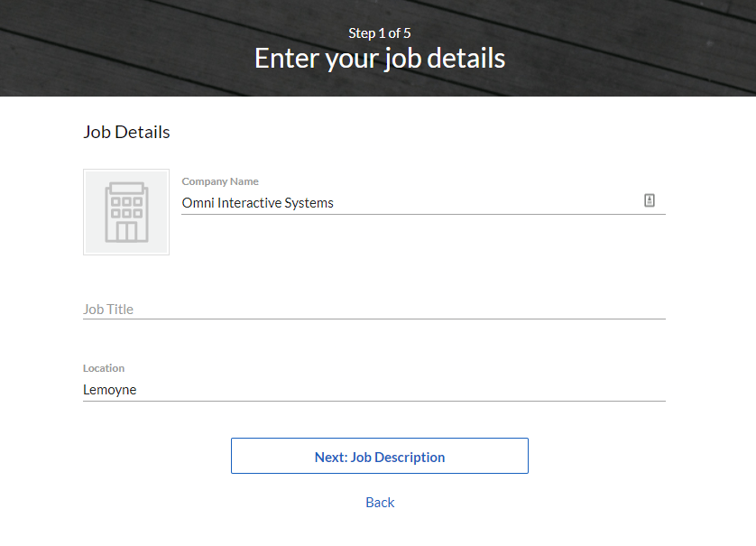Click the Omni Interactive Systems company name text
Image resolution: width=756 pixels, height=546 pixels.
pos(257,202)
